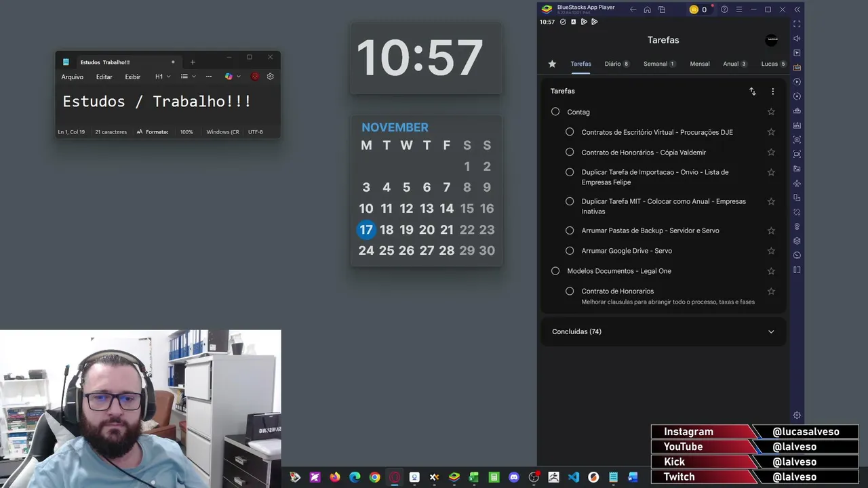
Task: Open Exibir menu in Notepad
Action: [x=133, y=77]
